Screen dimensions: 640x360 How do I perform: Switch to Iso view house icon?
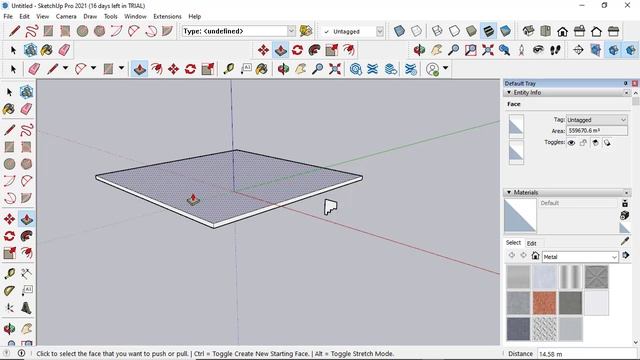tap(529, 31)
